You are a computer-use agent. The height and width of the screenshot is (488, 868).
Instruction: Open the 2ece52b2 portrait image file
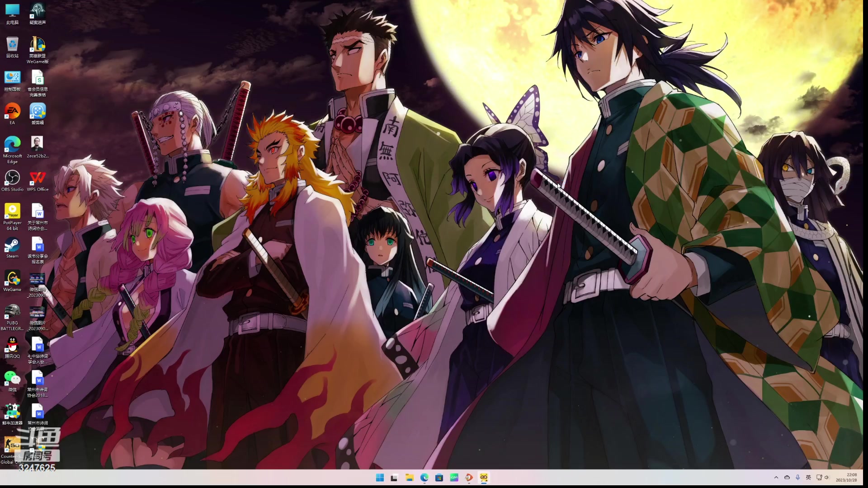point(38,147)
